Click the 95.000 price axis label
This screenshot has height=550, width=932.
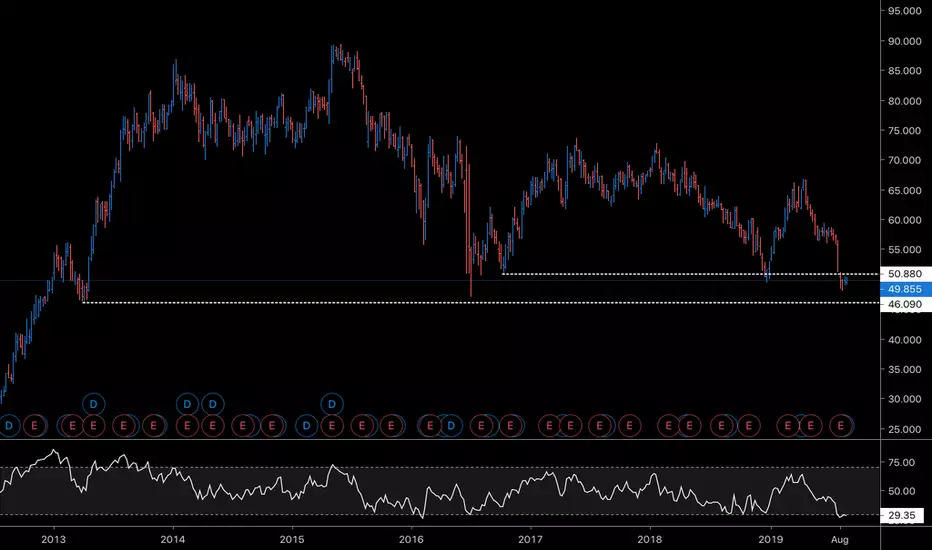905,11
